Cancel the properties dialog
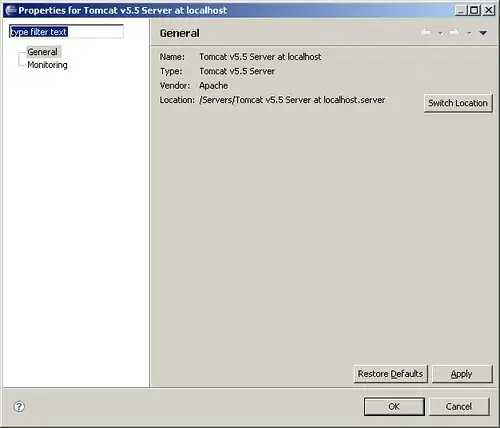Viewport: 500px width, 428px height. [459, 406]
